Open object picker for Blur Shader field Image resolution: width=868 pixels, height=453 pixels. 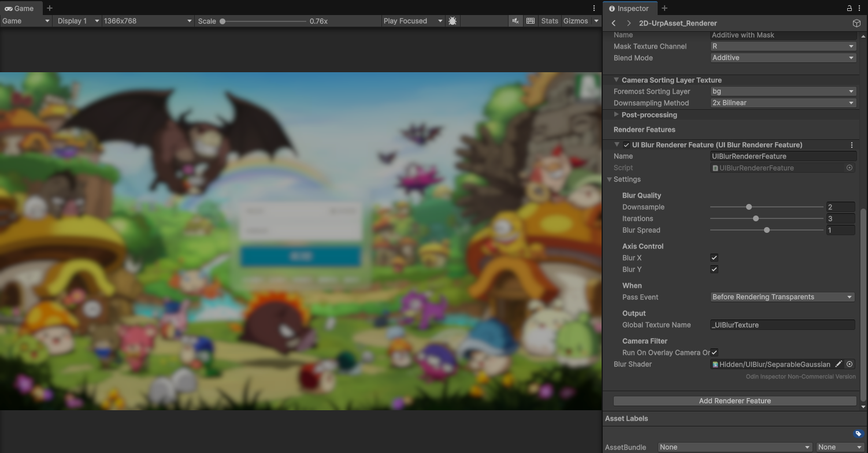[x=850, y=364]
